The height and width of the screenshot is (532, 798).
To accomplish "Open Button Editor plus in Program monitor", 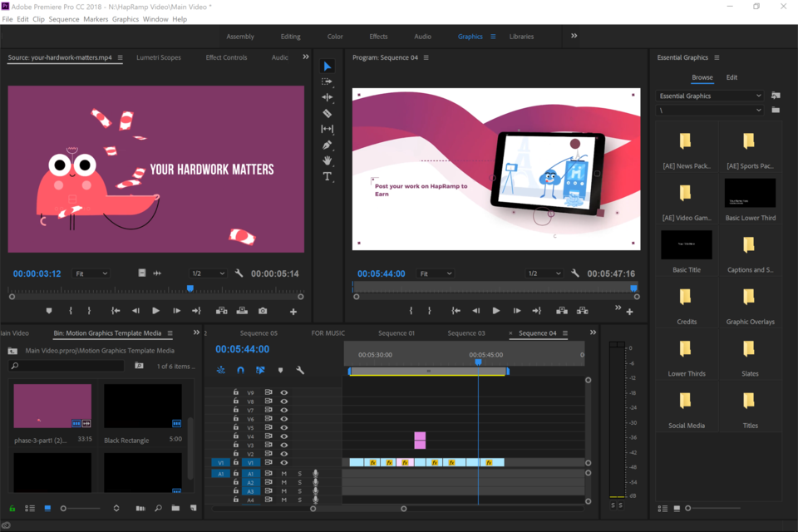I will 629,312.
